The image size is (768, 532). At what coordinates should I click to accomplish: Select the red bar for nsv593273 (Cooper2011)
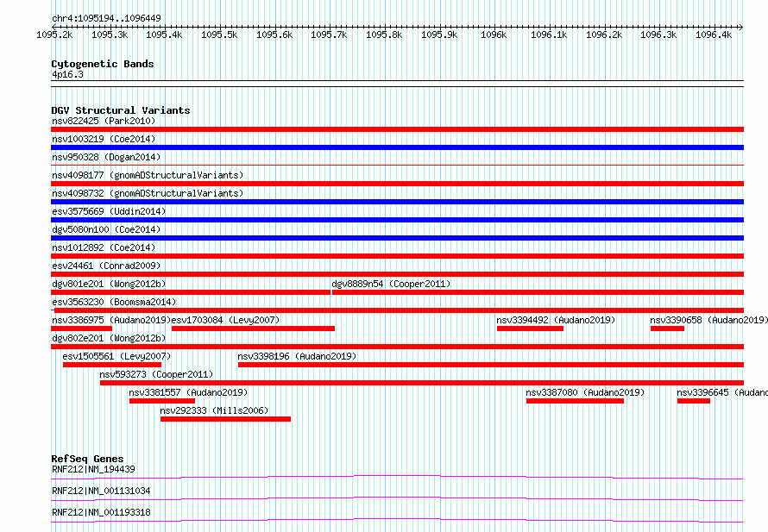422,383
